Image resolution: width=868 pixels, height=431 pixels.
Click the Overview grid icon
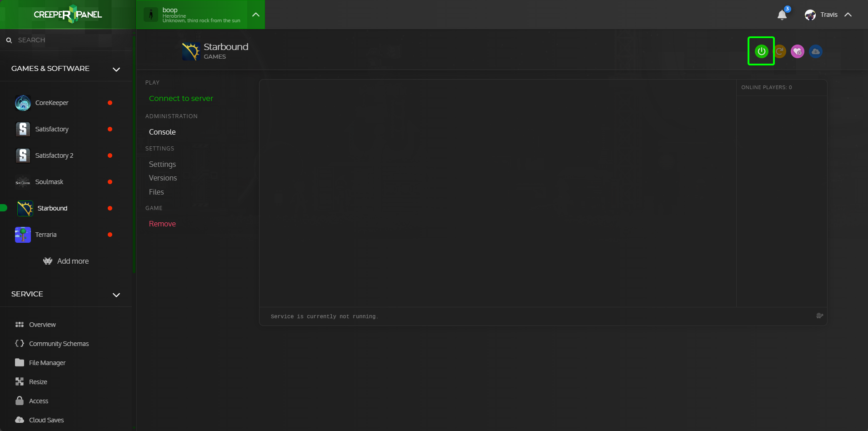[x=20, y=325]
